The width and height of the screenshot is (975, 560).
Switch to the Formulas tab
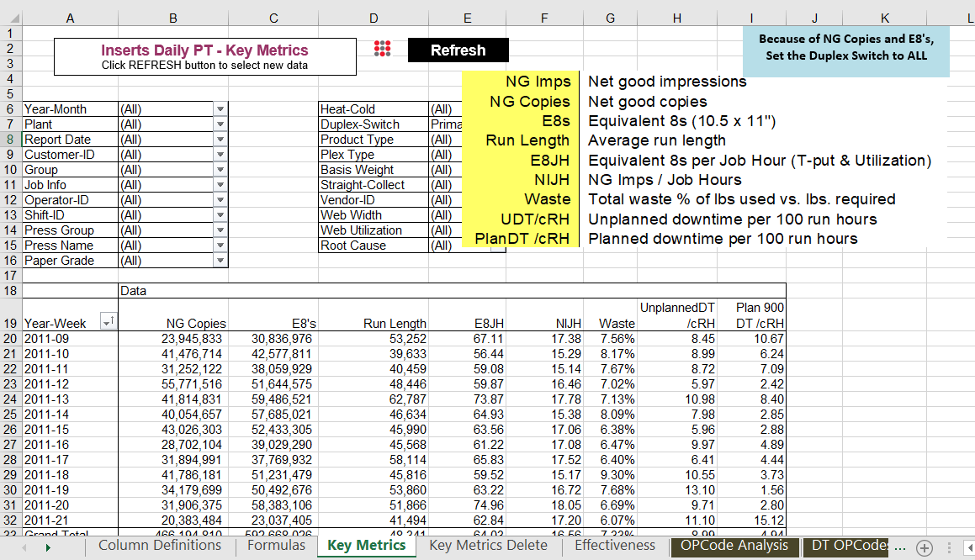tap(277, 545)
